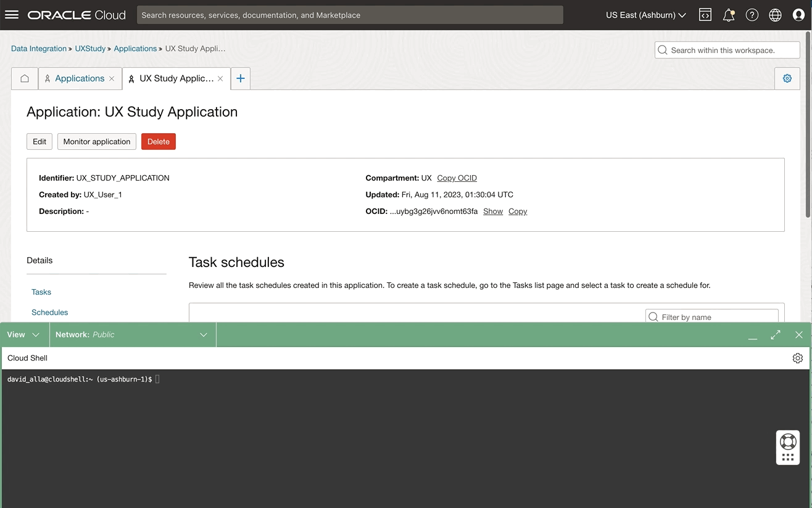The image size is (812, 508).
Task: Go to Data Integration breadcrumb
Action: (x=39, y=49)
